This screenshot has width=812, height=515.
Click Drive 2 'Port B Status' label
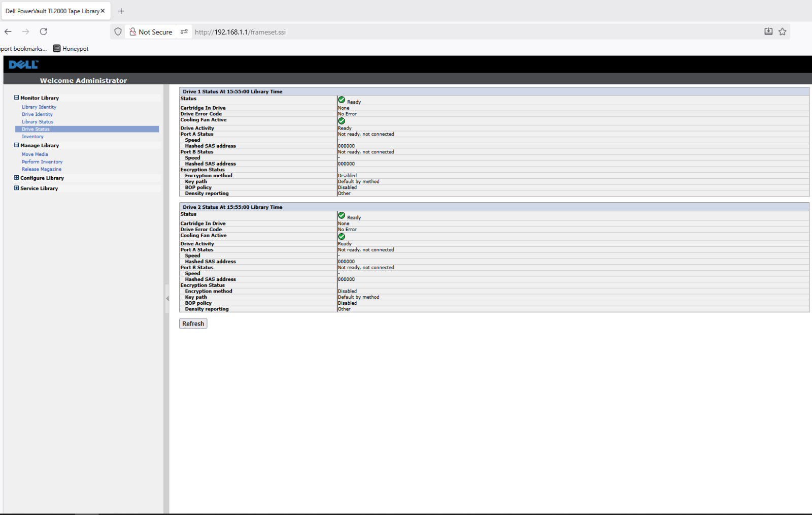pyautogui.click(x=197, y=268)
